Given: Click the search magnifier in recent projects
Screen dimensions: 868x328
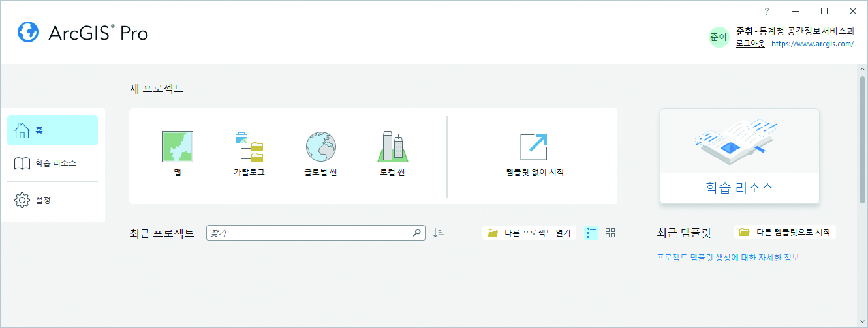Looking at the screenshot, I should [x=417, y=233].
